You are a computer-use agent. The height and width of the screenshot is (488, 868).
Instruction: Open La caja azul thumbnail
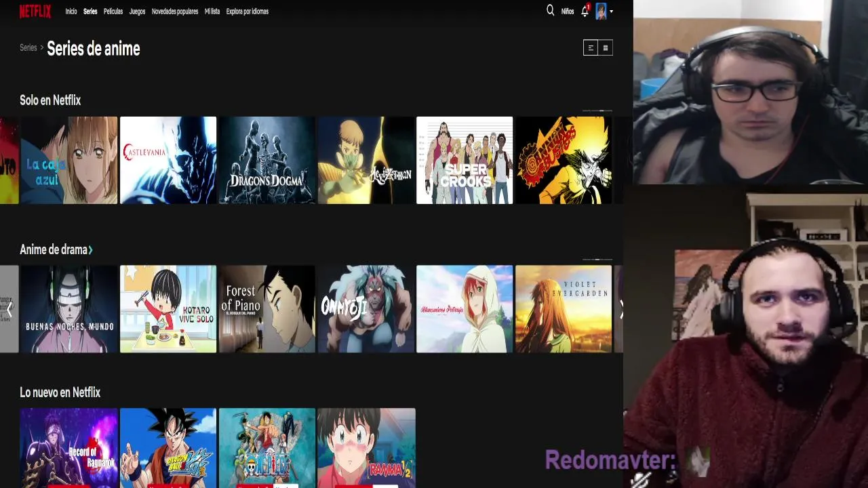point(68,160)
